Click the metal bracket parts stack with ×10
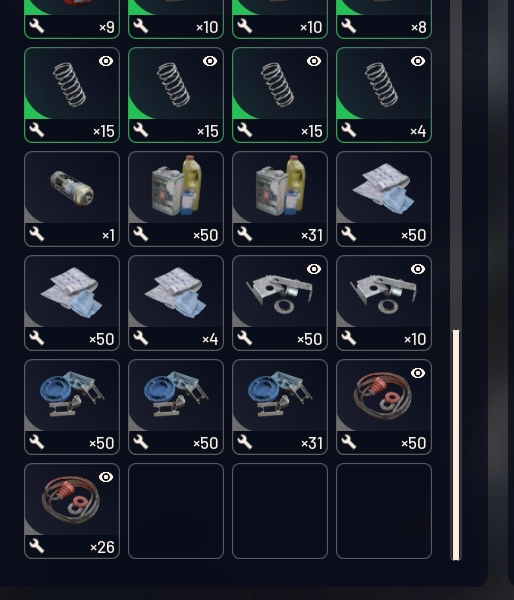This screenshot has width=514, height=600. (384, 303)
